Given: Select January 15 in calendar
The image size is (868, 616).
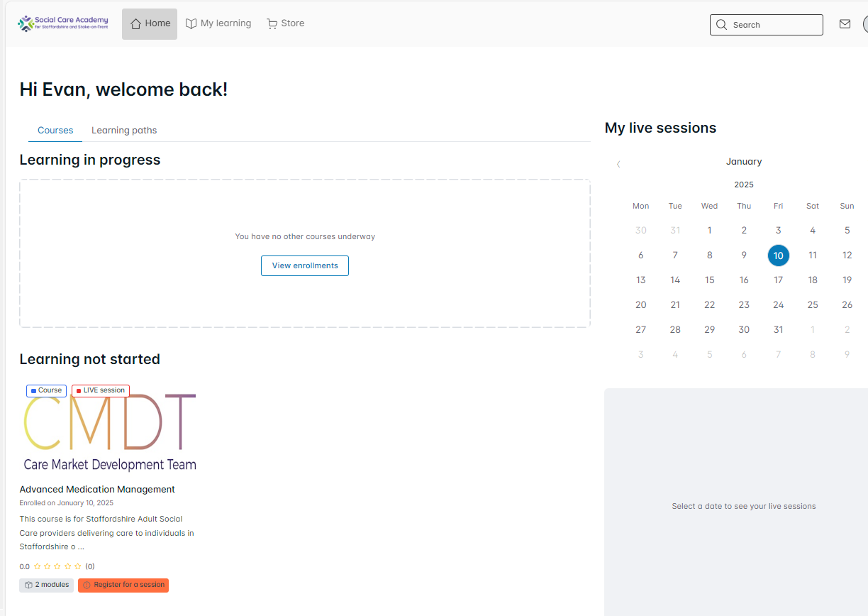Looking at the screenshot, I should pyautogui.click(x=710, y=280).
